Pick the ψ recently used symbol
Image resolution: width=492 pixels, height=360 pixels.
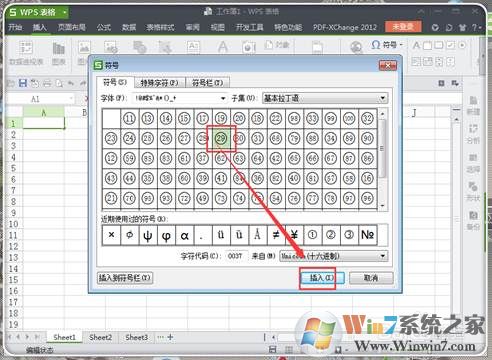tap(148, 235)
